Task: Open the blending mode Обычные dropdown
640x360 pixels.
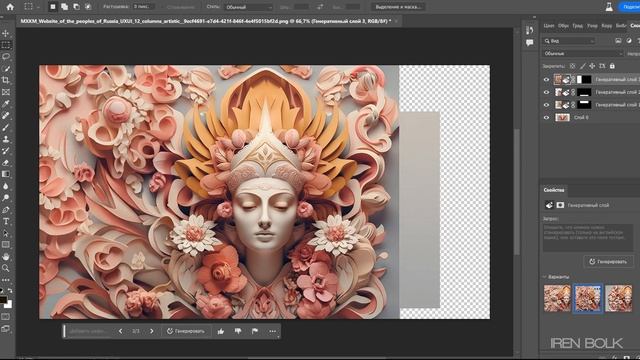Action: [583, 53]
